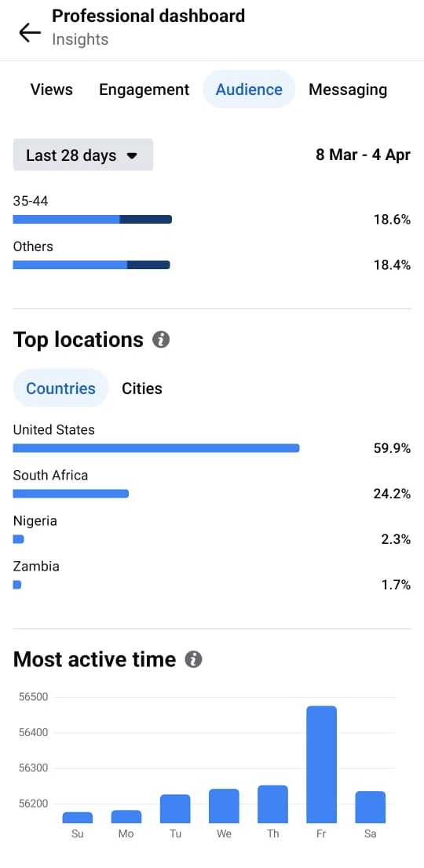Tap the Others age group bar
This screenshot has width=424, height=868.
pos(91,264)
